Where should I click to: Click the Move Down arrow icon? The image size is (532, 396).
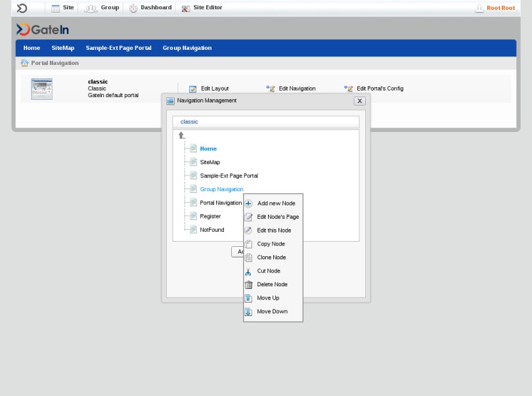[x=248, y=312]
